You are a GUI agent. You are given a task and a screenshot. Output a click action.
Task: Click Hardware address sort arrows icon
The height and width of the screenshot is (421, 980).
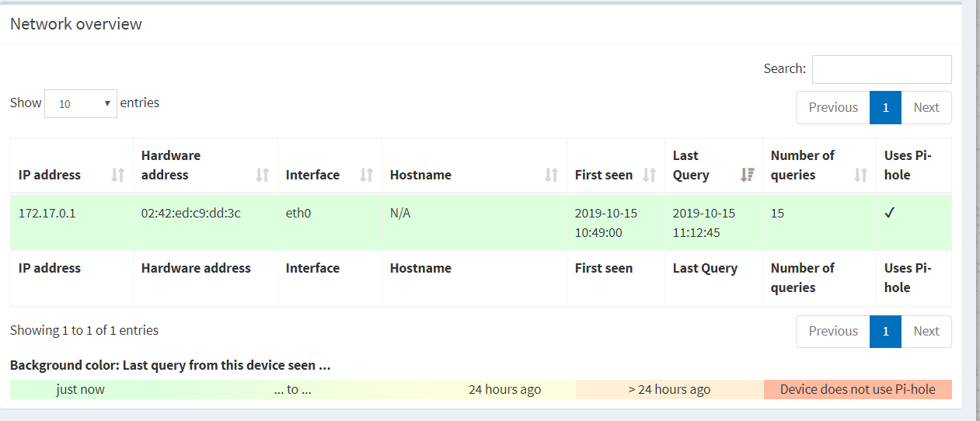(x=263, y=176)
